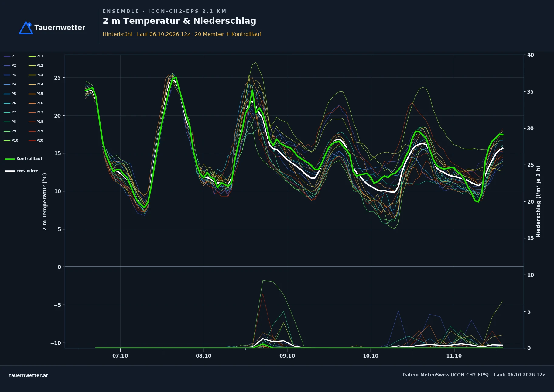Click the ENS-Mittel legend entry
The width and height of the screenshot is (554, 392).
tap(22, 171)
